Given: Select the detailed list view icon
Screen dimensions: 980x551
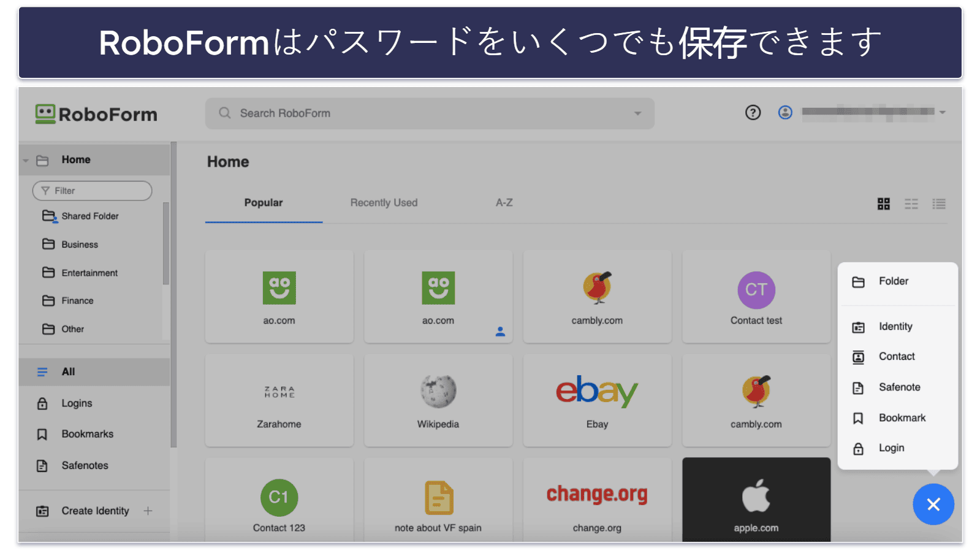Looking at the screenshot, I should click(x=939, y=204).
